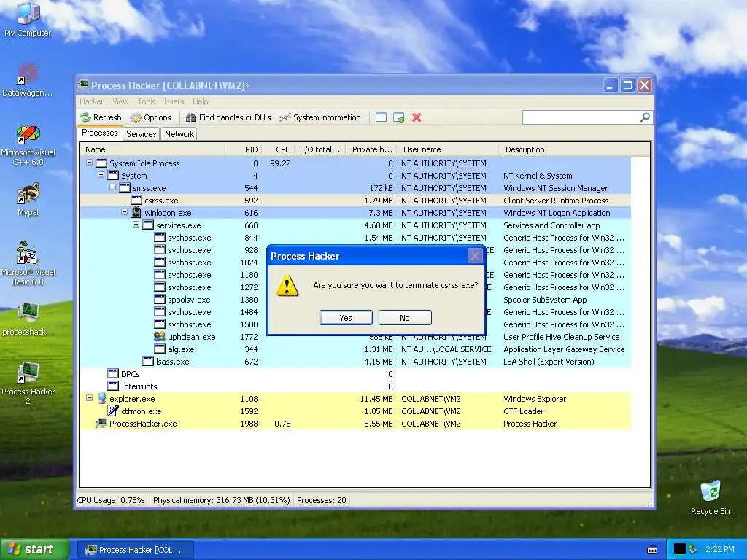
Task: Click the Physical memory status bar entry
Action: click(221, 500)
